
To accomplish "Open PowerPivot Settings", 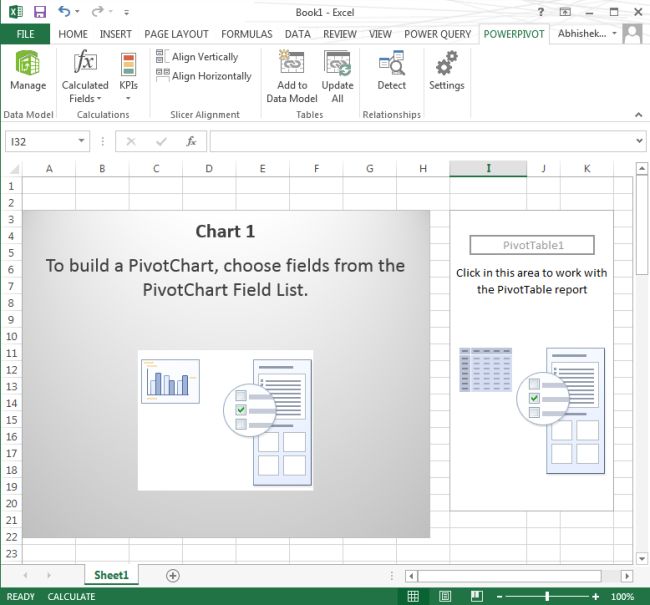I will [x=446, y=70].
